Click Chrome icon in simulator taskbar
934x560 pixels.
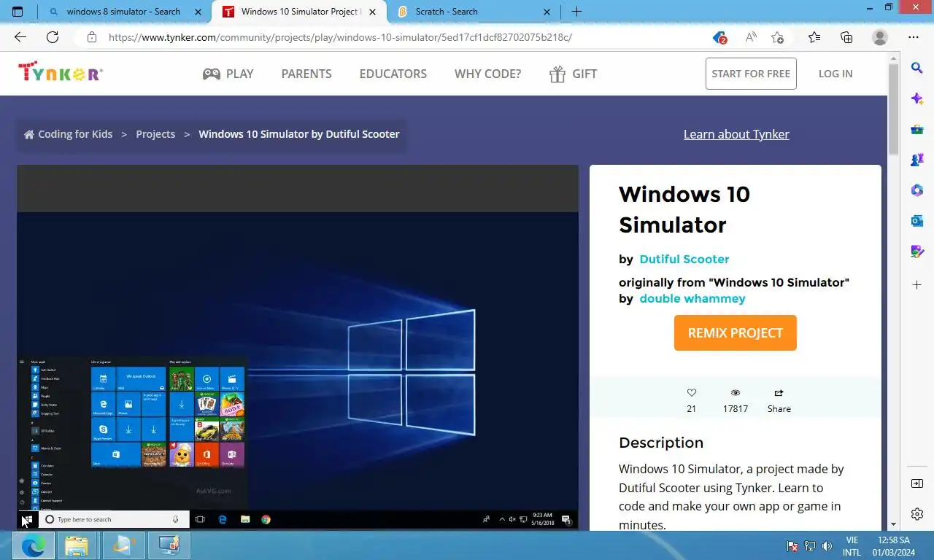[x=266, y=519]
